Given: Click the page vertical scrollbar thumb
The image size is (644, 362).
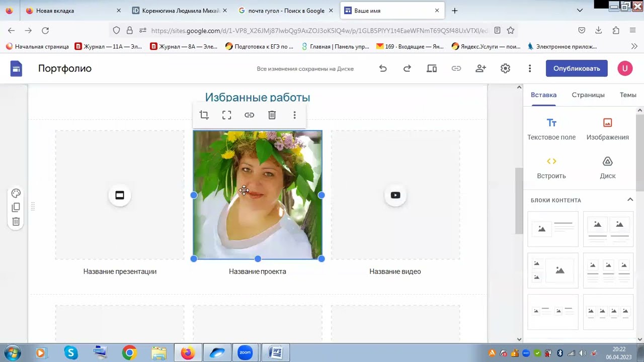Looking at the screenshot, I should click(x=519, y=201).
